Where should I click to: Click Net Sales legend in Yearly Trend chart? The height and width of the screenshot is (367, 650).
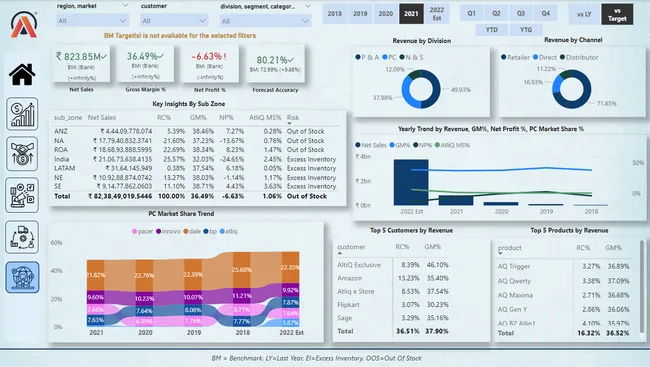pos(371,145)
